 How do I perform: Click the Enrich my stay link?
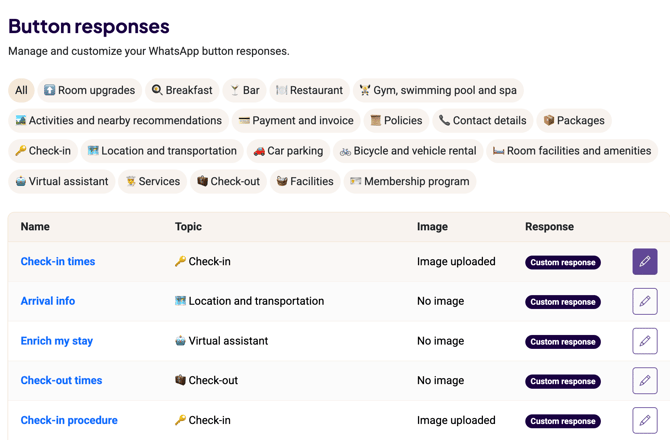coord(57,341)
